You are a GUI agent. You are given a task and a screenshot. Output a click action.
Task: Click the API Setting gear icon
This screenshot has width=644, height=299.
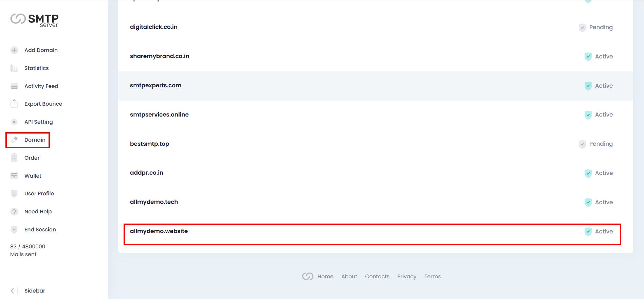click(14, 122)
